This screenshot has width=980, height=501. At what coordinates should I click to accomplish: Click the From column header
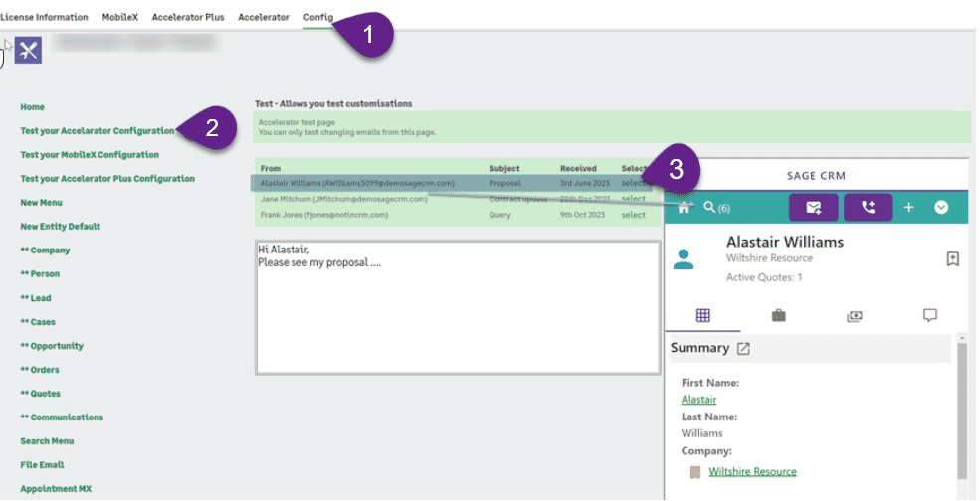point(270,168)
